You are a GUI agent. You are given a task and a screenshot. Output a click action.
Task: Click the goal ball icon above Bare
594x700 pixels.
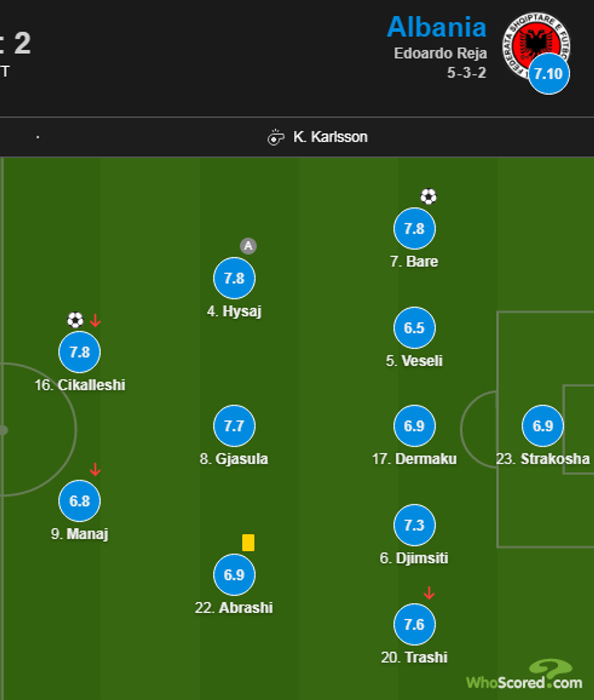[429, 197]
